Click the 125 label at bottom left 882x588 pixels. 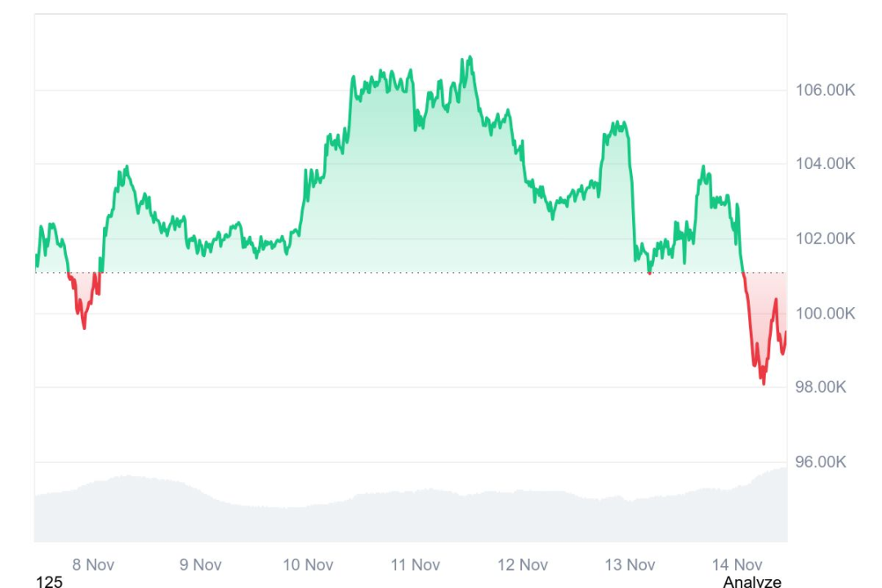point(50,581)
